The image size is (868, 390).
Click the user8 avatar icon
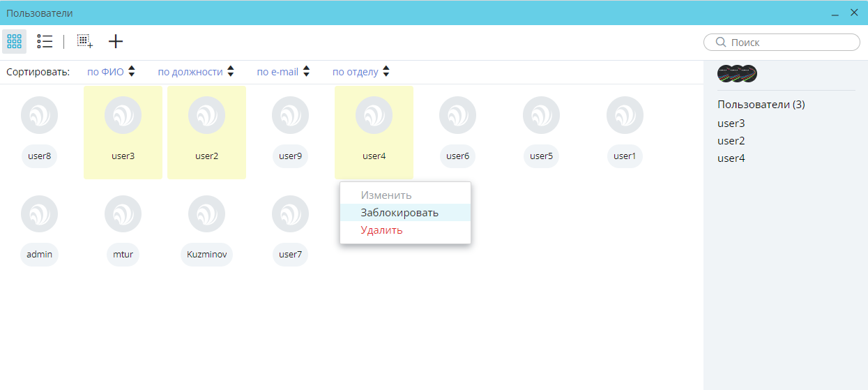pyautogui.click(x=40, y=115)
